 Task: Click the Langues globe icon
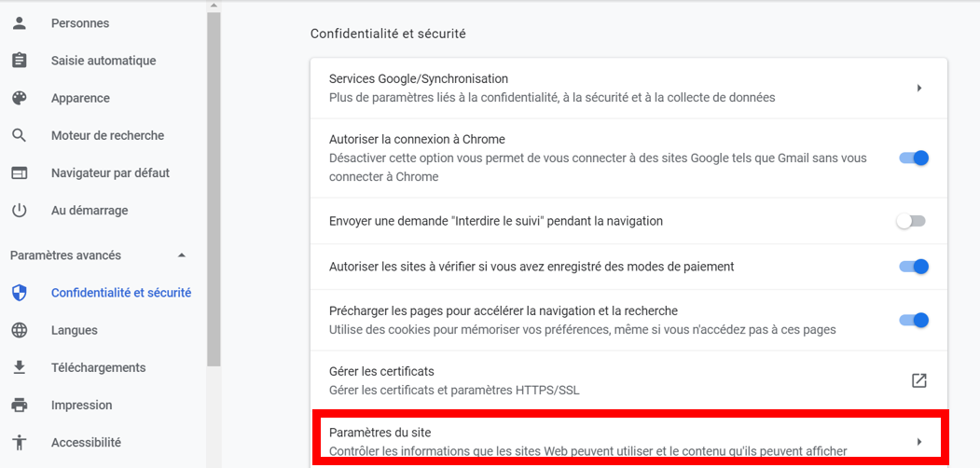point(19,330)
